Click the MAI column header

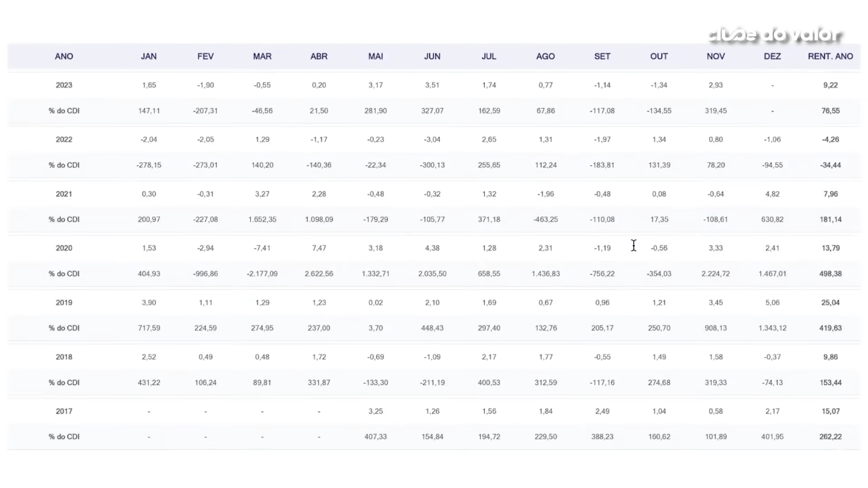[376, 57]
